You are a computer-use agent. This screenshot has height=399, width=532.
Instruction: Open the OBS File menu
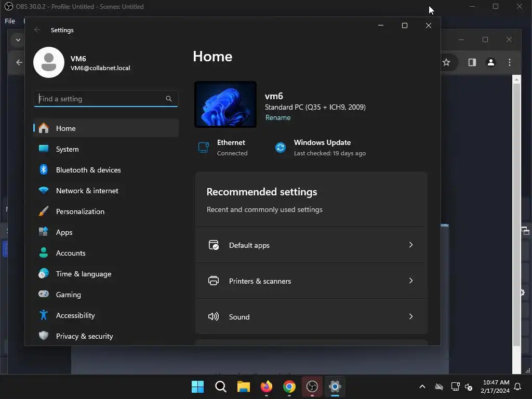point(10,21)
